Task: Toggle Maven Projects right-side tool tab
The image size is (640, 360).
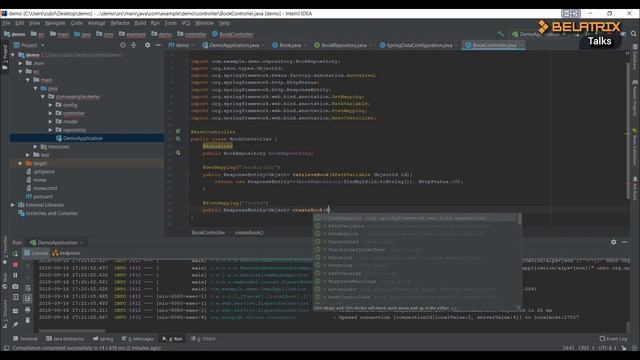Action: [x=635, y=99]
